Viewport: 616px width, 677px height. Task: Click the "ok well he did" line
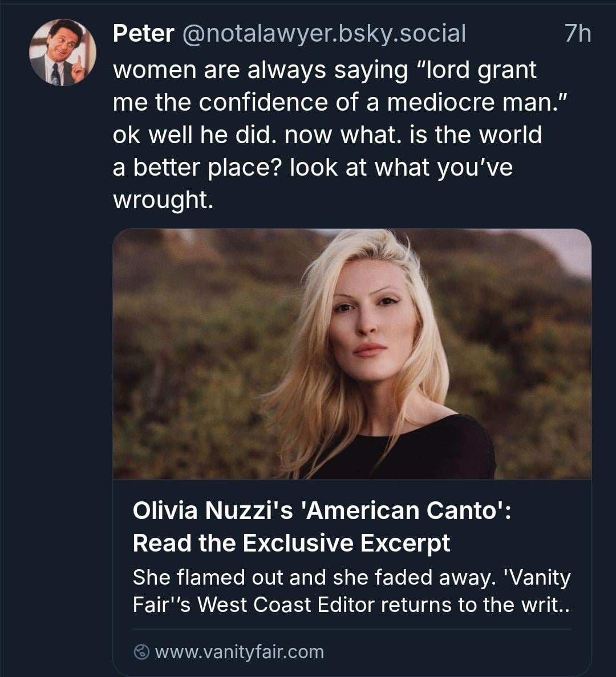[327, 135]
